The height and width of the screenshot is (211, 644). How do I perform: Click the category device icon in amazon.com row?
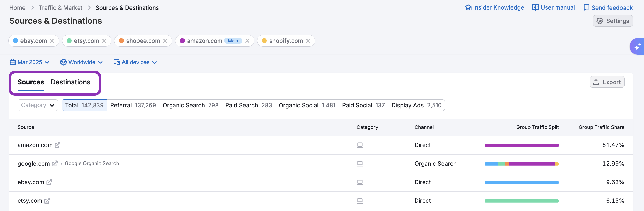tap(360, 145)
